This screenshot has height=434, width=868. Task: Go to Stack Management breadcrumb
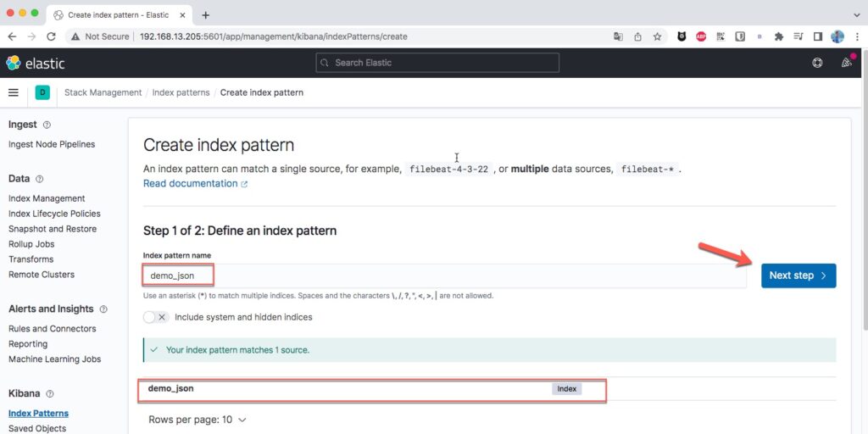tap(103, 92)
